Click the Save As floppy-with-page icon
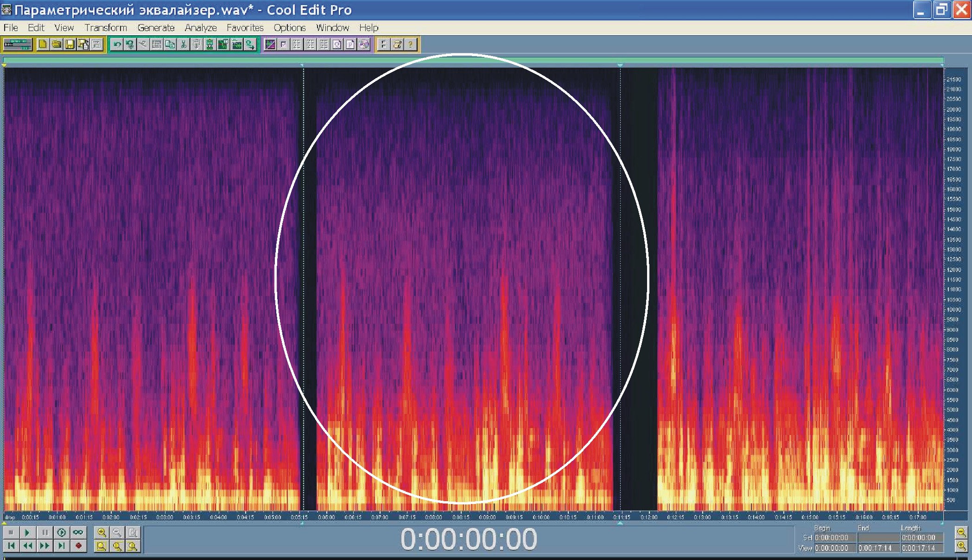 (x=83, y=44)
